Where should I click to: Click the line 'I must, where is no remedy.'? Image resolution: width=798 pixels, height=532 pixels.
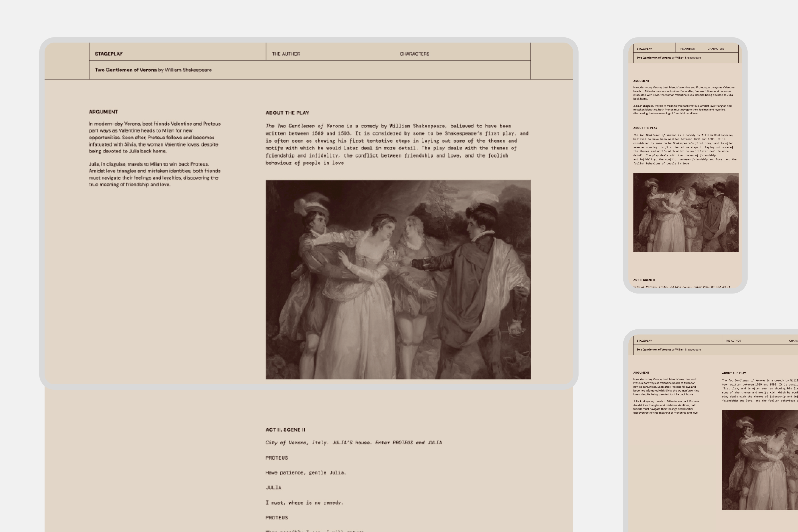pos(304,503)
